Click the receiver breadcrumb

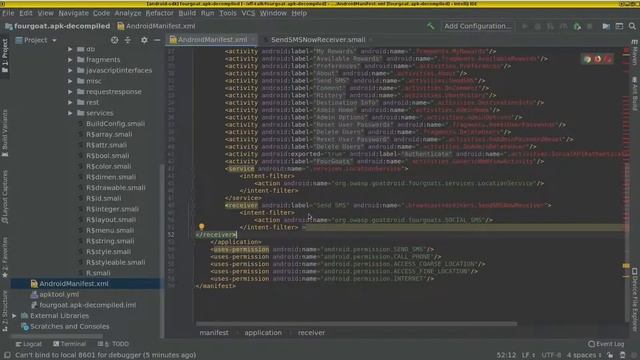(x=311, y=333)
